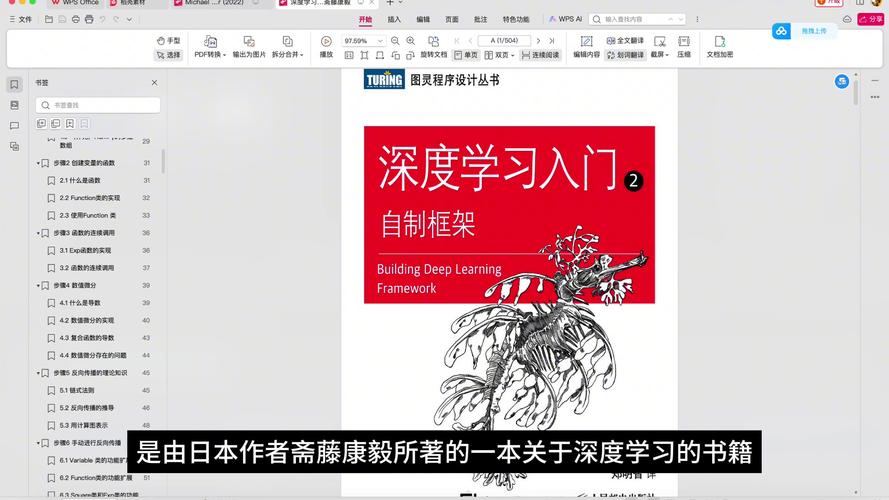Image resolution: width=889 pixels, height=500 pixels.
Task: Open the thumbnails panel sidebar icon
Action: [x=14, y=105]
